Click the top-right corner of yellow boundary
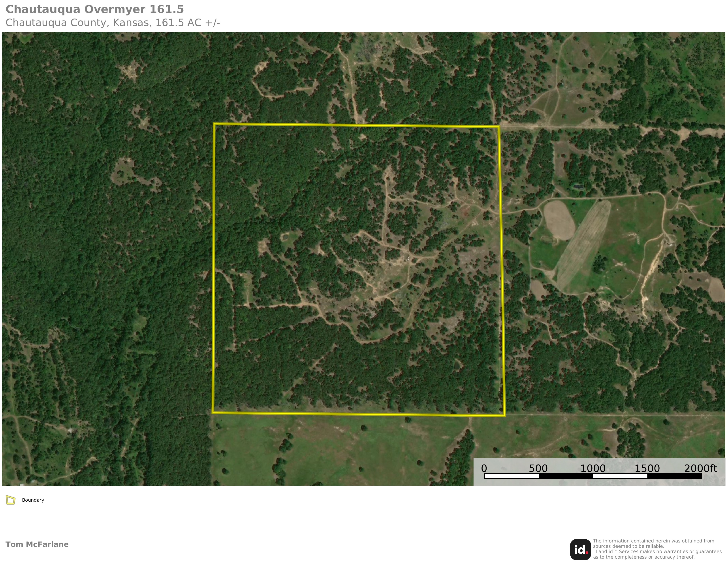 499,127
